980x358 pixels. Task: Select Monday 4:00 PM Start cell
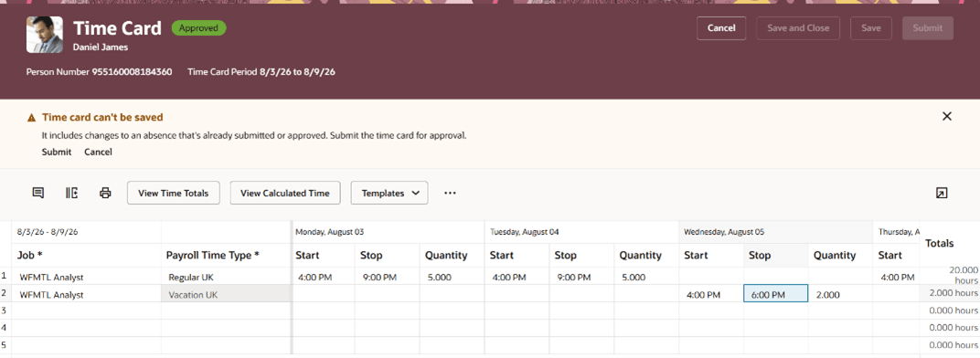coord(323,277)
